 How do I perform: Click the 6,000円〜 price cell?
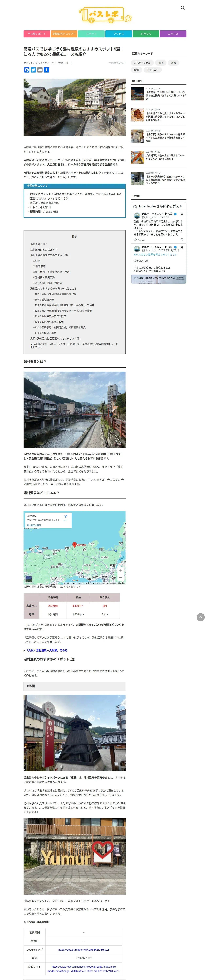78,614
